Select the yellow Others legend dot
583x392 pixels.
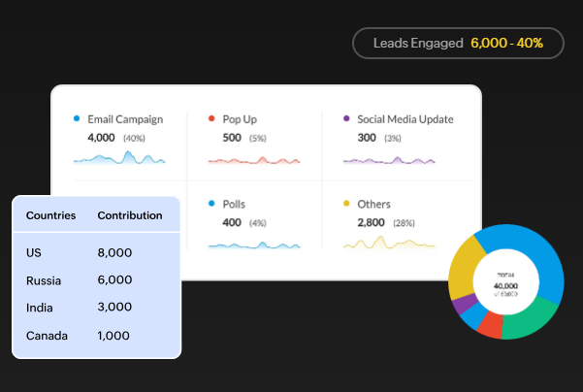[346, 205]
